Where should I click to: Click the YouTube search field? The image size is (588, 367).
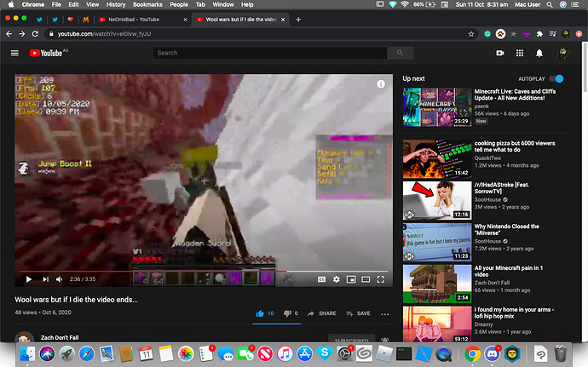coord(269,53)
